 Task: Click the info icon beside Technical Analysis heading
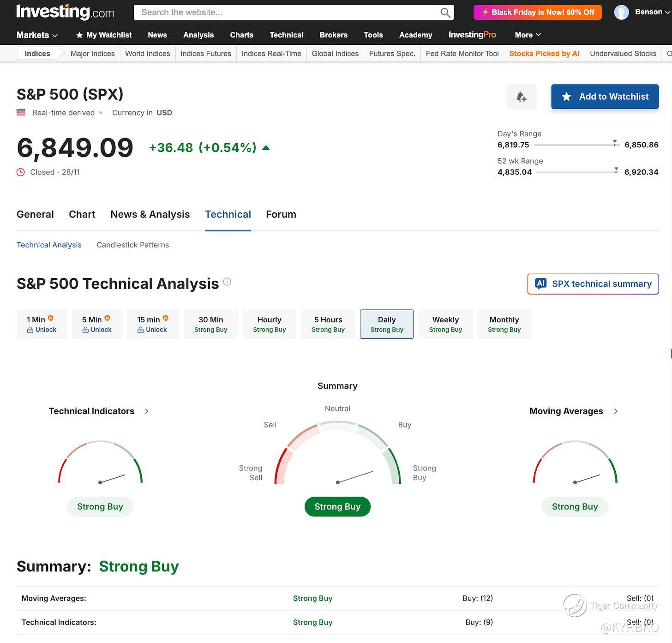point(227,282)
